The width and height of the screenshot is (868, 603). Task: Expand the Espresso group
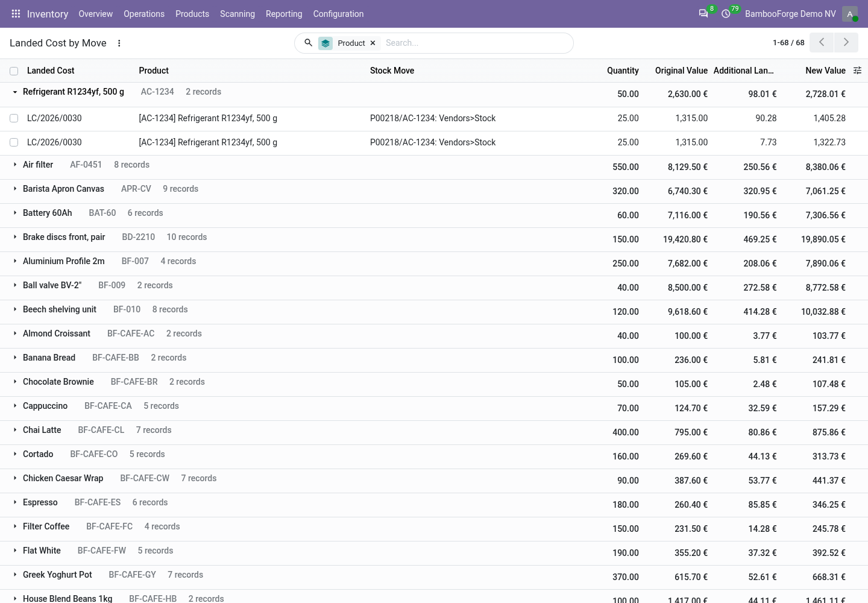pyautogui.click(x=15, y=502)
